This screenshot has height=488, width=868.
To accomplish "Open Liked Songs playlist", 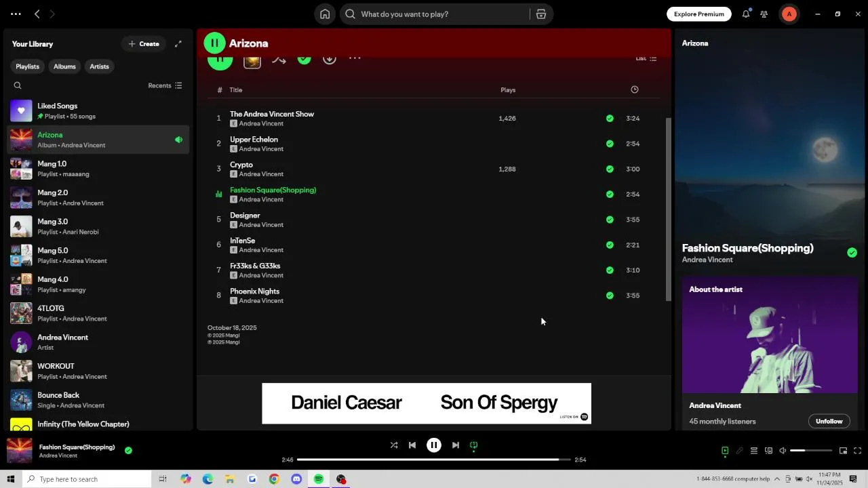I will (99, 110).
